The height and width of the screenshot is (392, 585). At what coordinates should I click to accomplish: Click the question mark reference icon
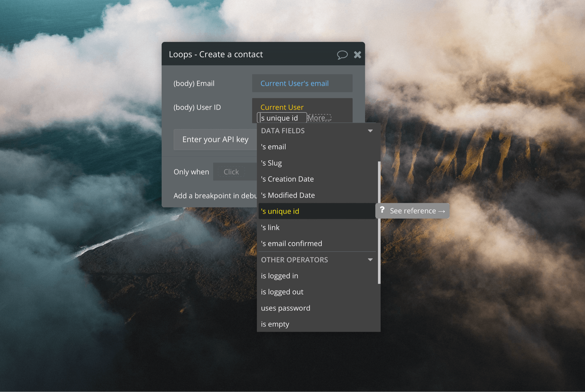[x=382, y=210]
